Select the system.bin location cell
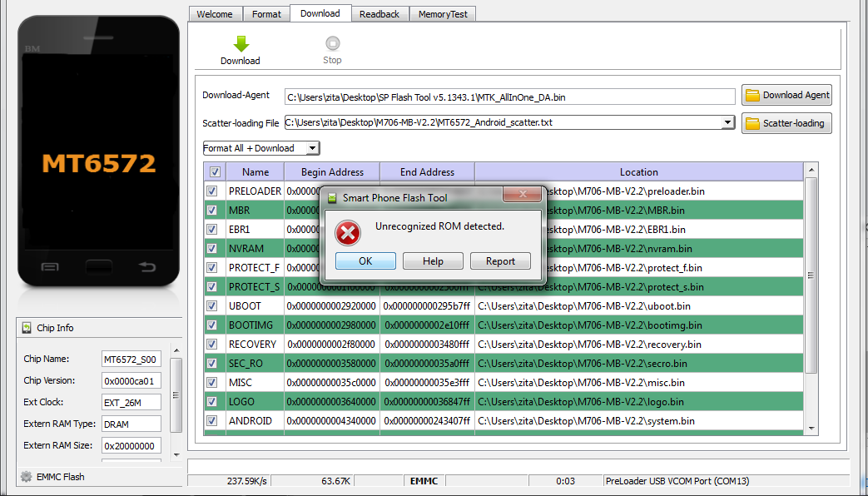This screenshot has height=496, width=868. point(639,421)
